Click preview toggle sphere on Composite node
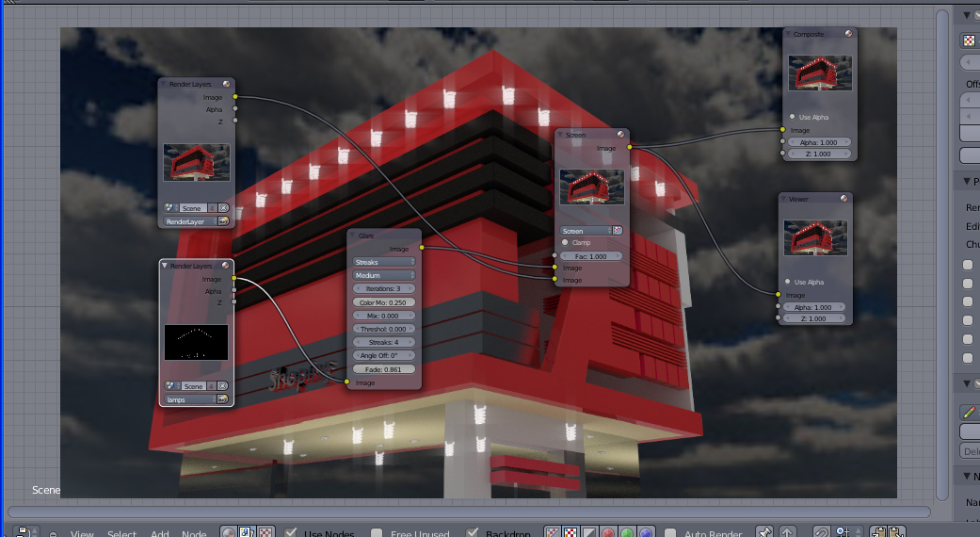 pos(848,34)
